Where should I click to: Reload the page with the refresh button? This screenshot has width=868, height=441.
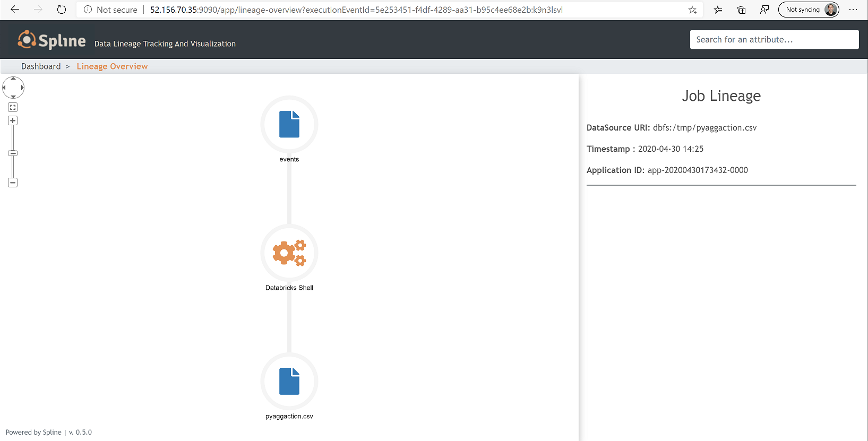[62, 10]
